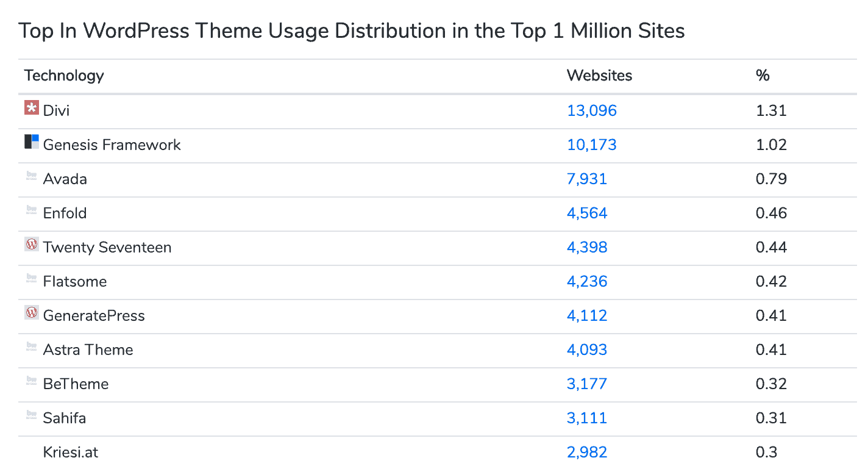The height and width of the screenshot is (466, 868).
Task: Click the 0.46 percentage value
Action: pos(771,213)
